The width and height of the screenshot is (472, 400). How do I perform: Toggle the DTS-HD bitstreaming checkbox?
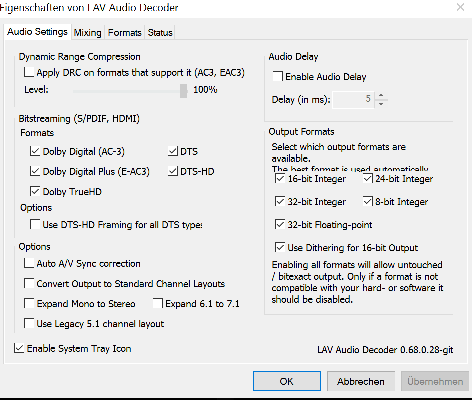[173, 171]
